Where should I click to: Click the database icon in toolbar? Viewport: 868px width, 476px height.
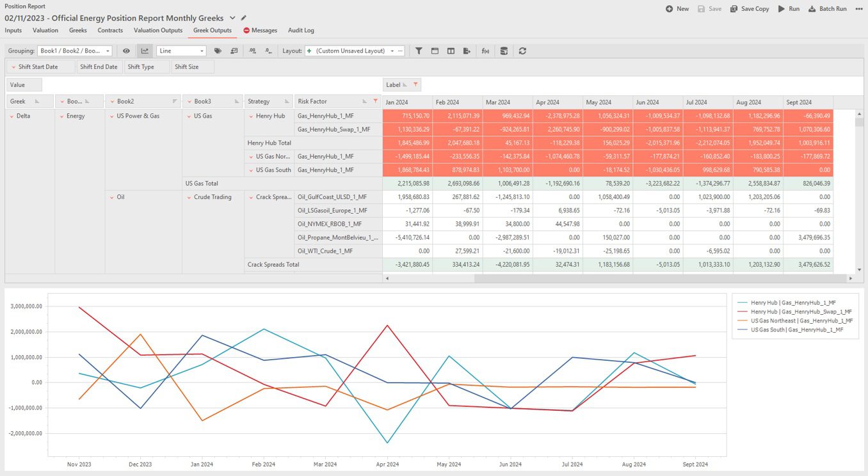(504, 51)
